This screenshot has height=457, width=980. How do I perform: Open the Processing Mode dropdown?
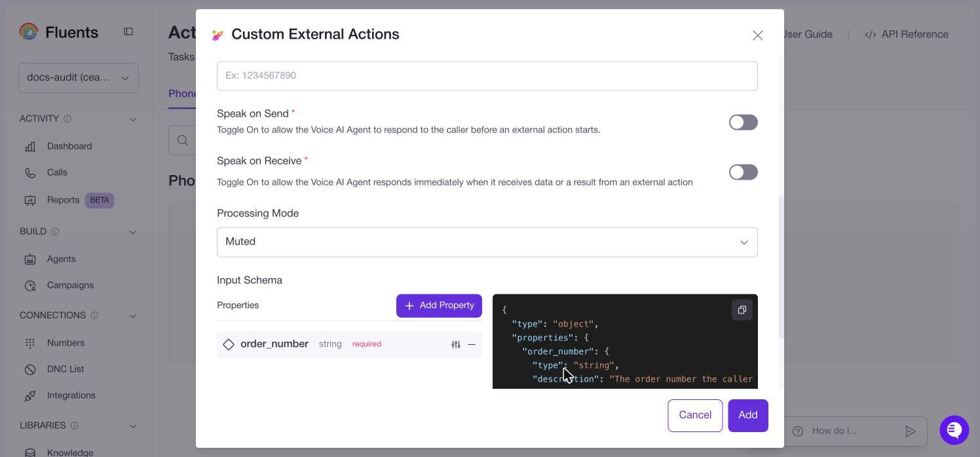coord(487,242)
